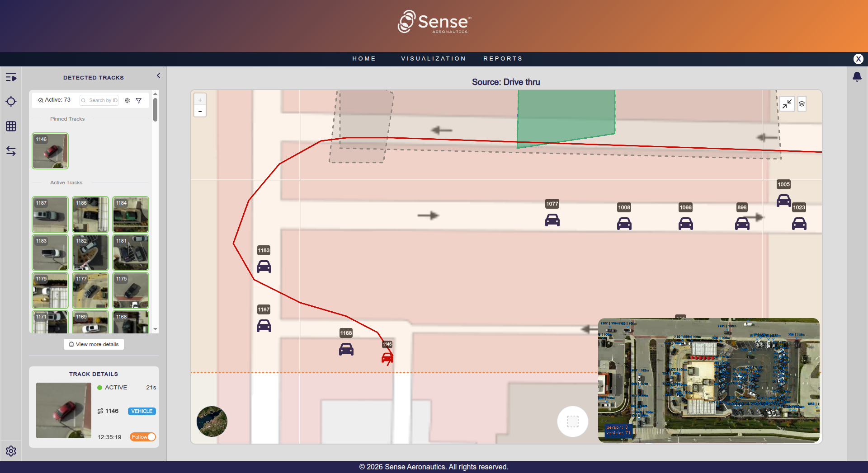This screenshot has height=473, width=868.
Task: Open the track list sidebar icon
Action: (x=11, y=77)
